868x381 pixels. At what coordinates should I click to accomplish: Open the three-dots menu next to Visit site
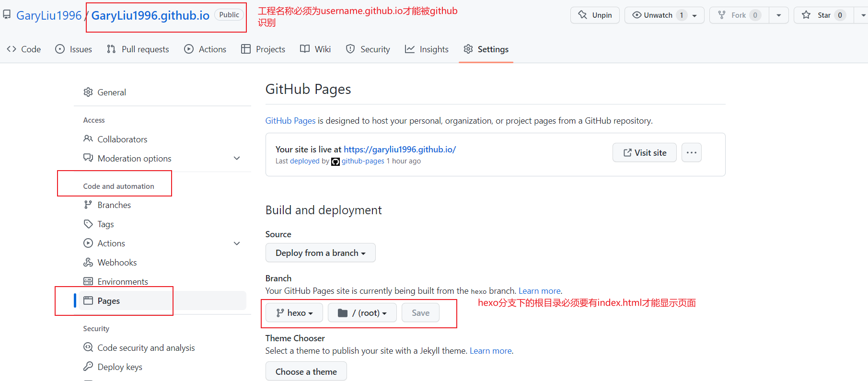tap(692, 152)
